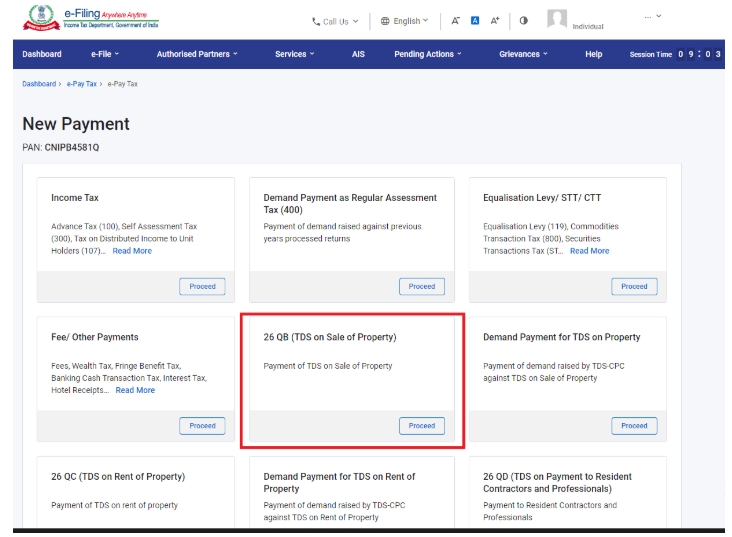
Task: Click Payment of TDS on rent of property description
Action: tap(114, 505)
